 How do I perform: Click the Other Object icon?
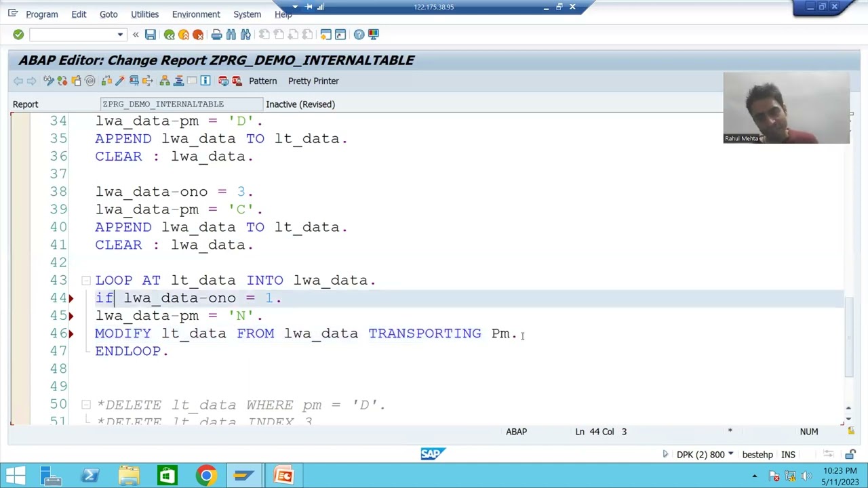pyautogui.click(x=76, y=81)
